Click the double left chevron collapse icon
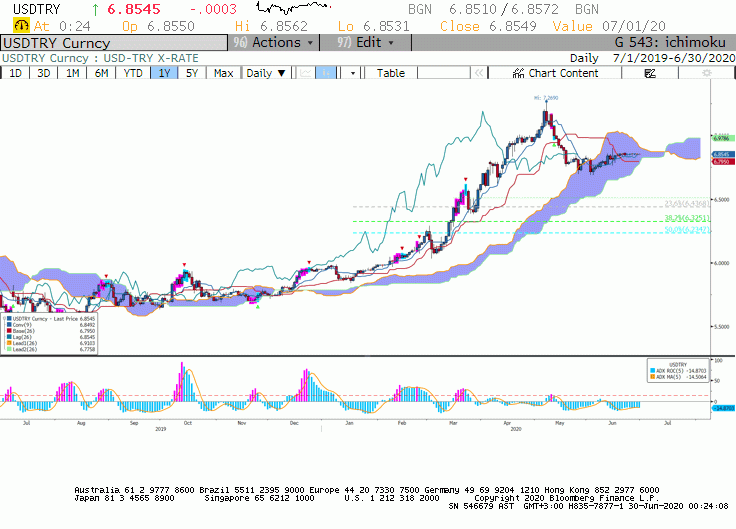Screen dimensions: 736x529 479,73
